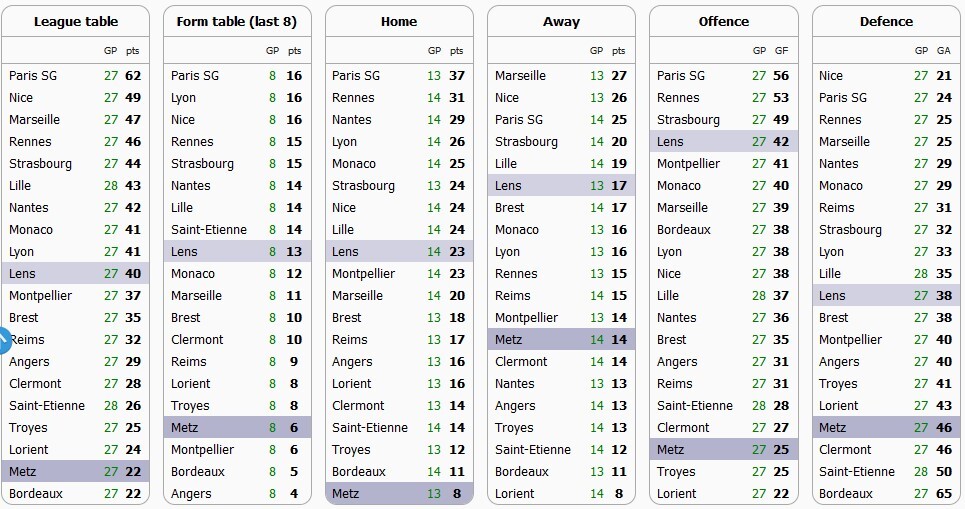Click the GA column header in Defence

[944, 51]
